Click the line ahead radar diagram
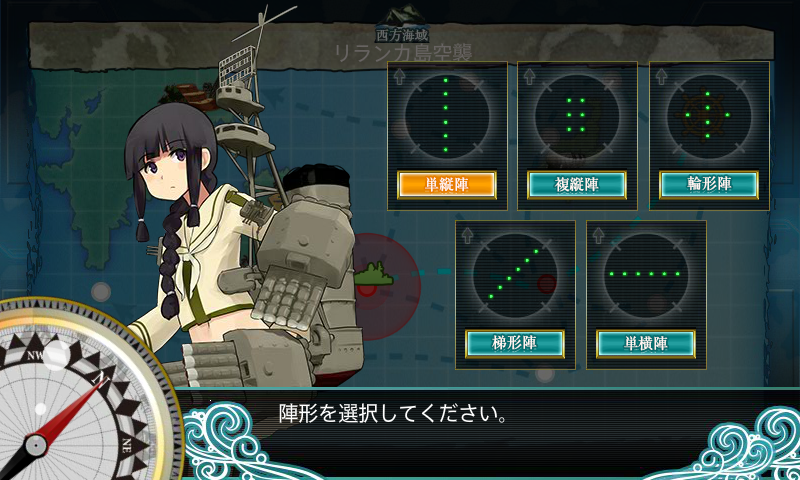This screenshot has height=480, width=800. click(447, 116)
